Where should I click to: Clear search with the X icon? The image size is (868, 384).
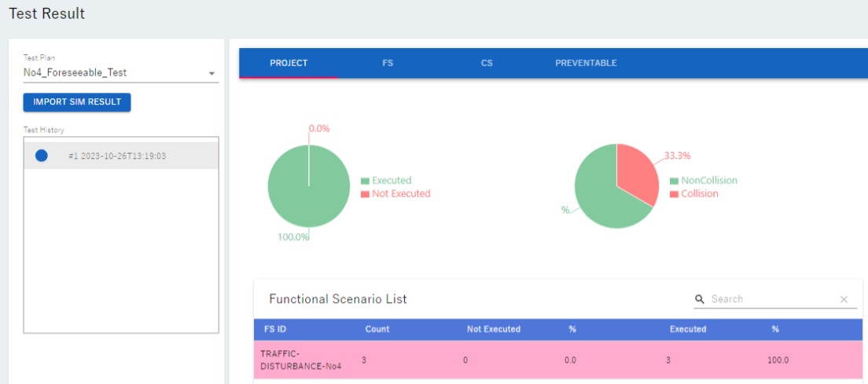[x=844, y=299]
